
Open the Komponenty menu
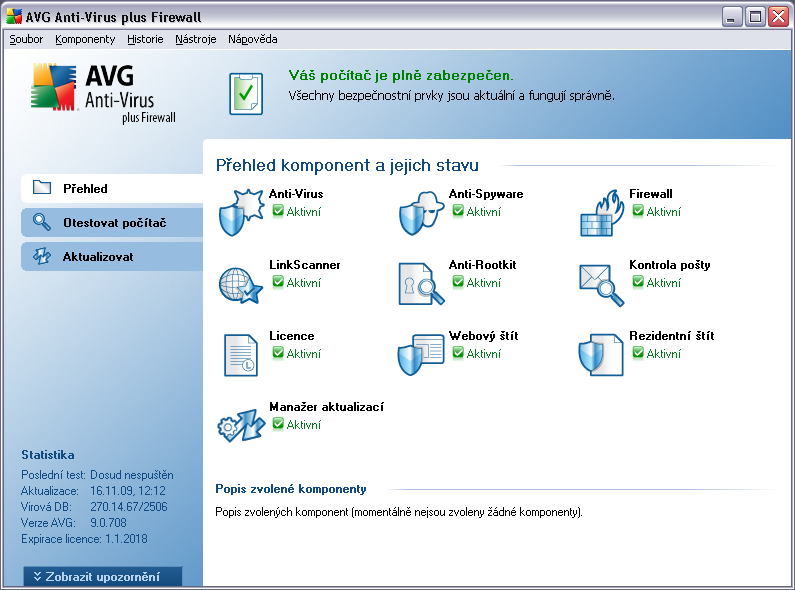(x=85, y=39)
